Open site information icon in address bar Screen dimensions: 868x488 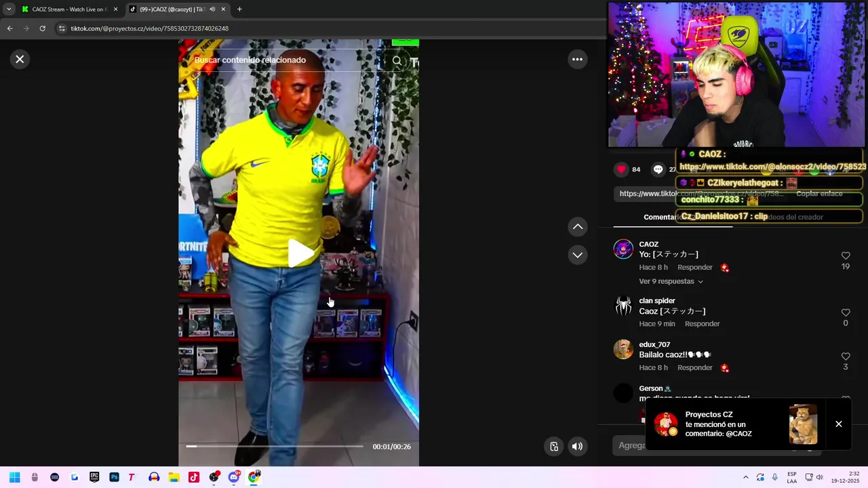[62, 28]
